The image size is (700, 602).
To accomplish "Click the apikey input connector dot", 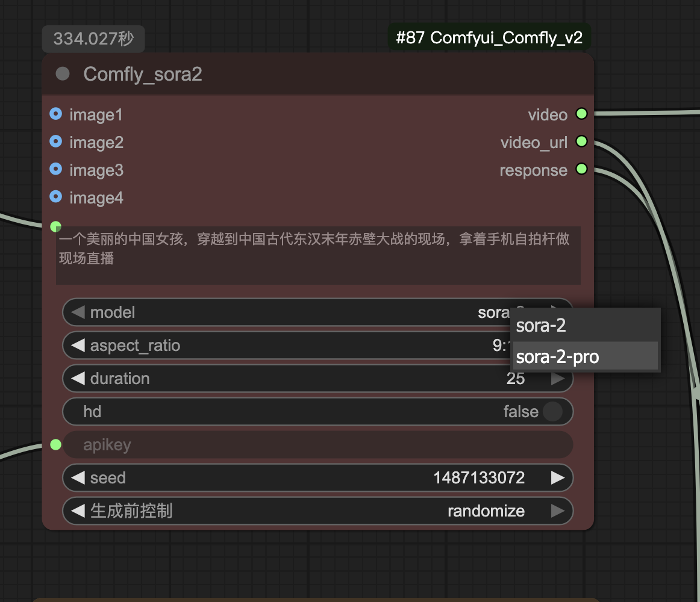I will [56, 445].
